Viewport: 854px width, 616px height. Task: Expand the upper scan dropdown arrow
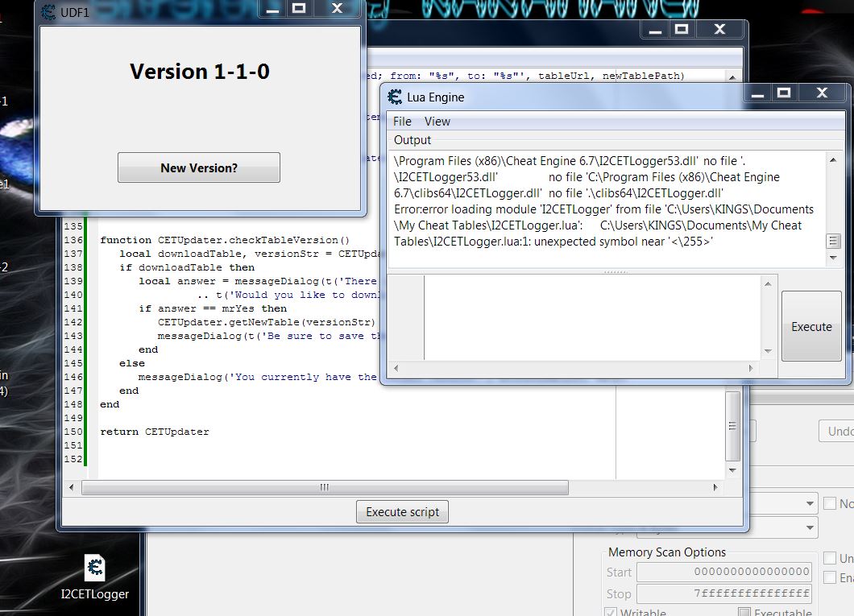tap(810, 504)
